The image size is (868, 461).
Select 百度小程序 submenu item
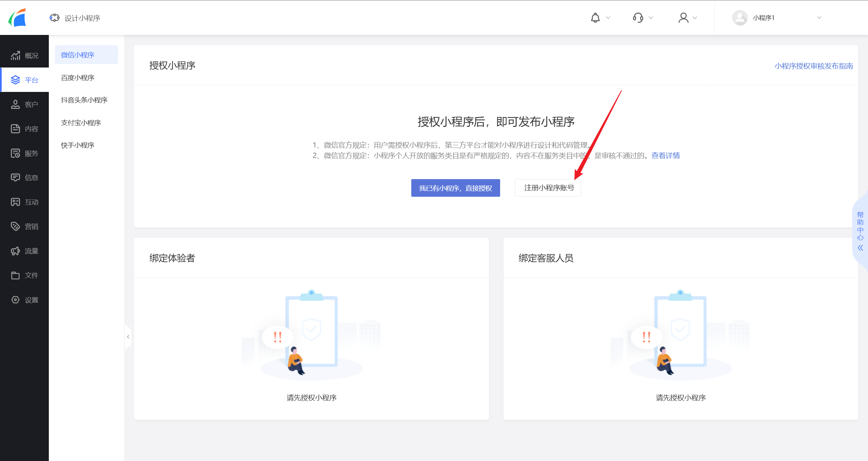pos(78,78)
